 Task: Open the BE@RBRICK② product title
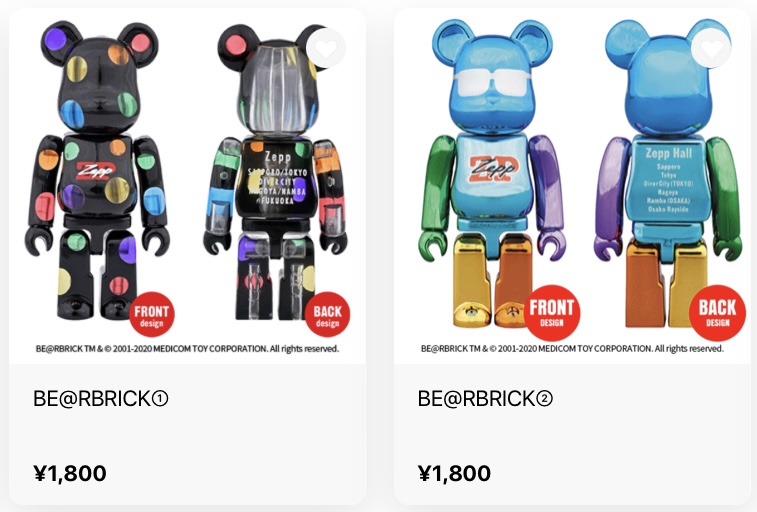[x=485, y=399]
